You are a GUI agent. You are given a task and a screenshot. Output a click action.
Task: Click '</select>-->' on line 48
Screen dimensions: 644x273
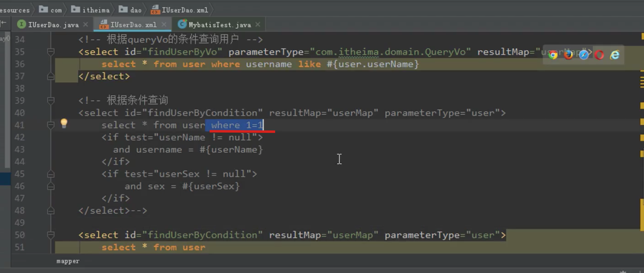coord(113,211)
